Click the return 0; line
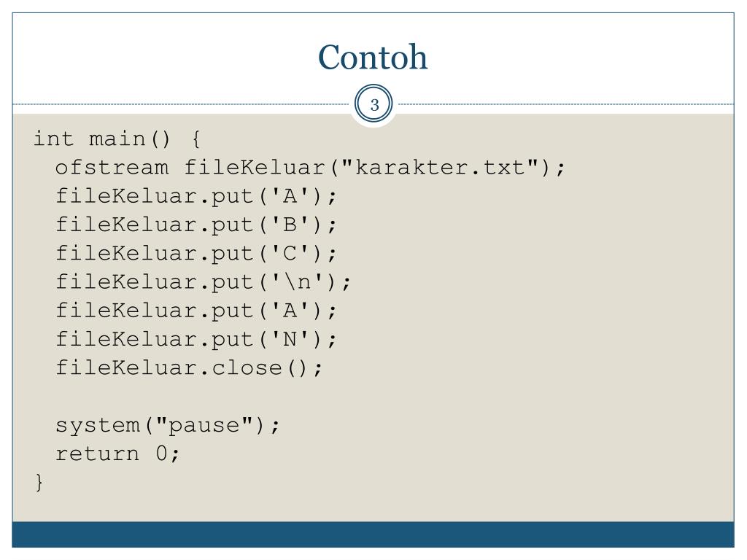This screenshot has height=560, width=747. pos(117,454)
